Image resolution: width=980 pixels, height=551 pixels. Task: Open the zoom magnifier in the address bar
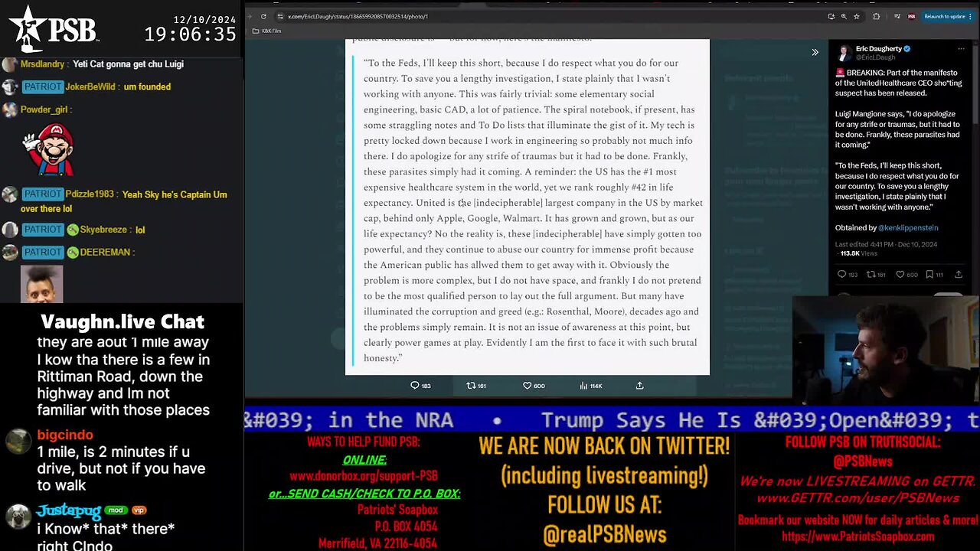(844, 16)
